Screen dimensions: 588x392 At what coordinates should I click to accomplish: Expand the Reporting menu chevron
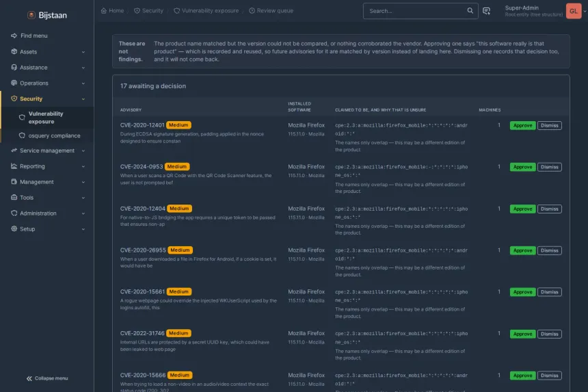coord(83,166)
